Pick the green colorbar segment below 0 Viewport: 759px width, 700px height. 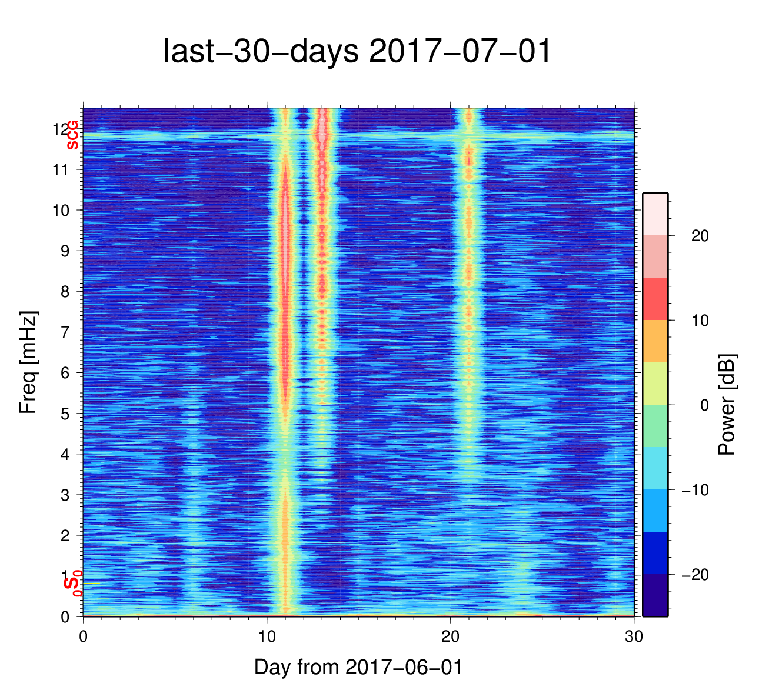pyautogui.click(x=655, y=426)
